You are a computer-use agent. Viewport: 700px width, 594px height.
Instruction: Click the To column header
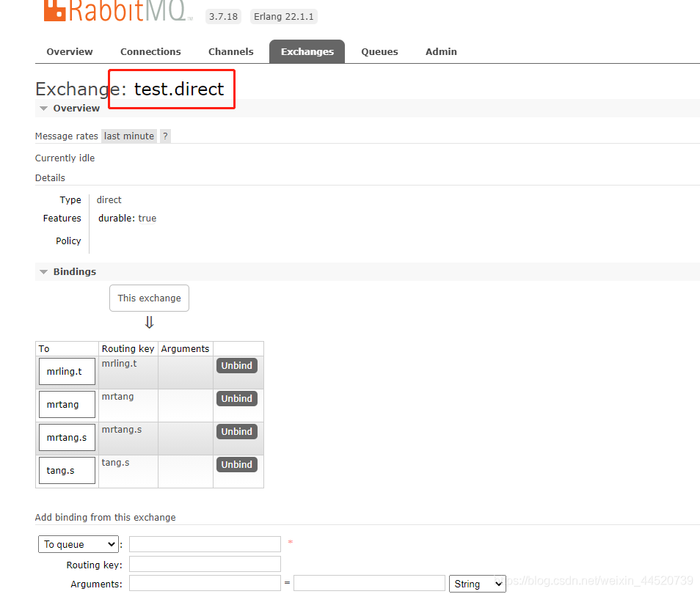(67, 348)
